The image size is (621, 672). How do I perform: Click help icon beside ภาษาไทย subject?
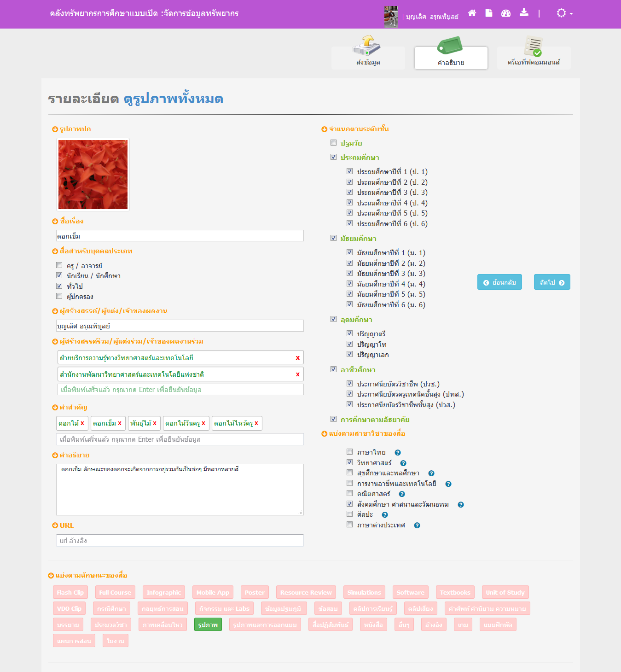point(398,453)
